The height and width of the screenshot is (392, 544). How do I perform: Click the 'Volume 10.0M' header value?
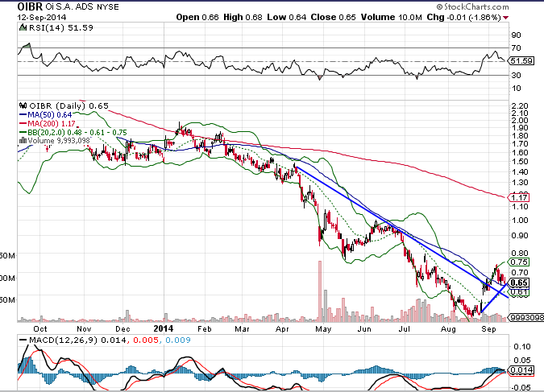[392, 18]
